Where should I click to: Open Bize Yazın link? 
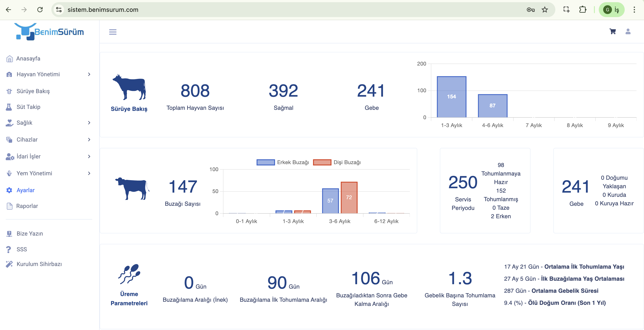tap(29, 233)
